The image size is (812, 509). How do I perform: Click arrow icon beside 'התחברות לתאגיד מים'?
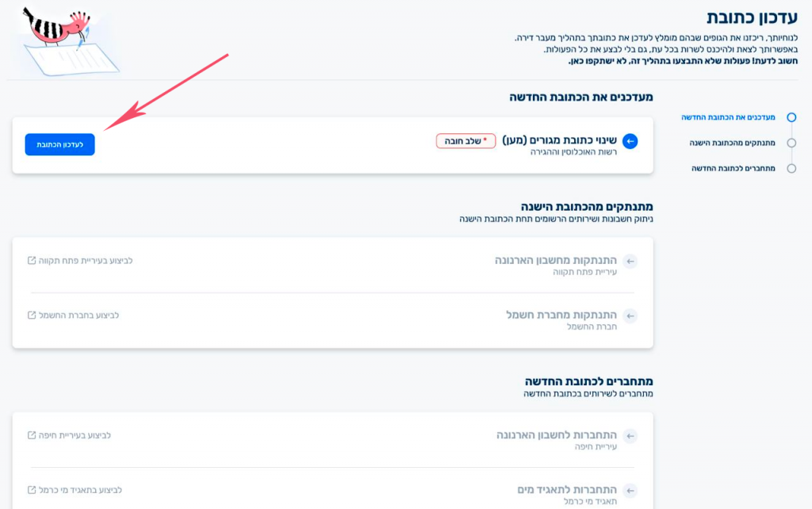point(630,491)
